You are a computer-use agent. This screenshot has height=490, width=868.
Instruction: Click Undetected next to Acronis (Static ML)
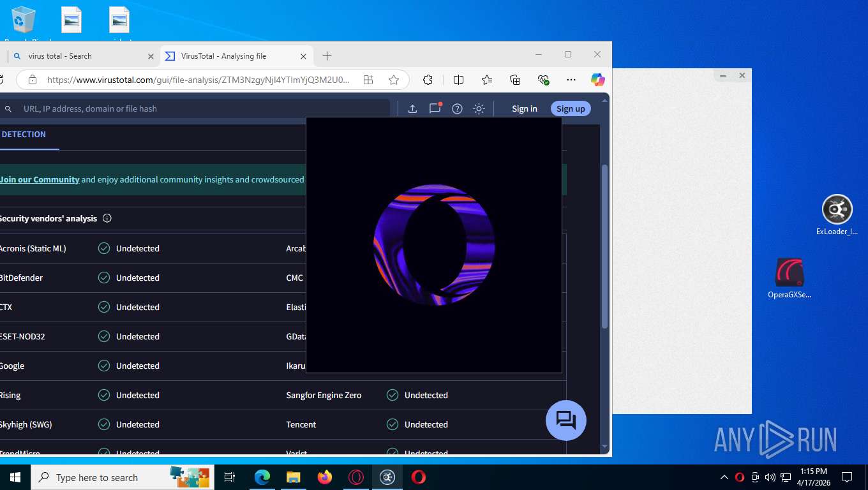click(138, 248)
